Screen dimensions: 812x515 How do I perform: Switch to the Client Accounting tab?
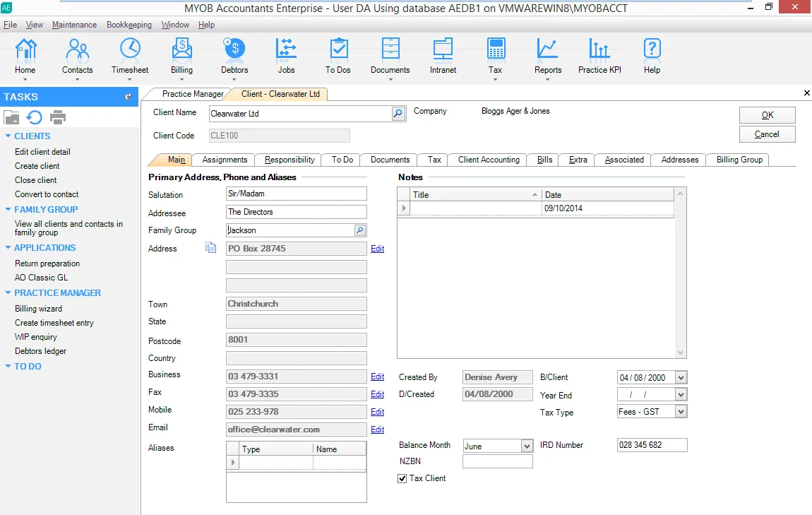tap(486, 160)
